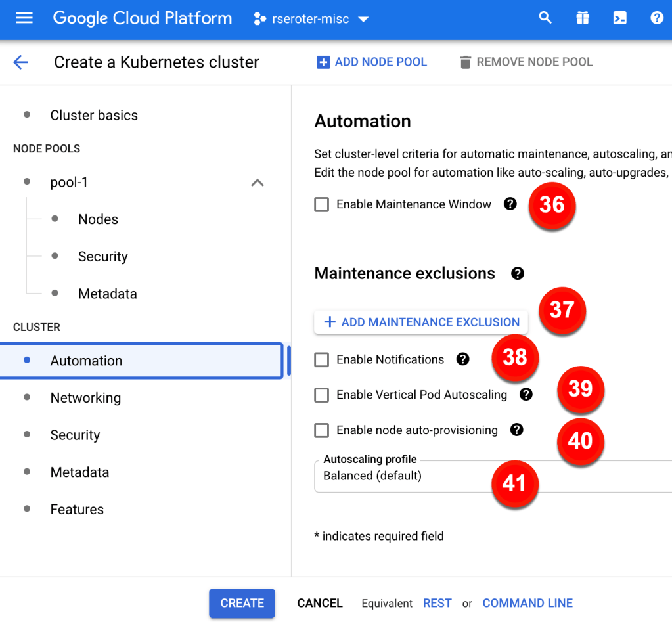Click help icon beside Enable Maintenance Window
Viewport: 672px width, 622px height.
(510, 204)
